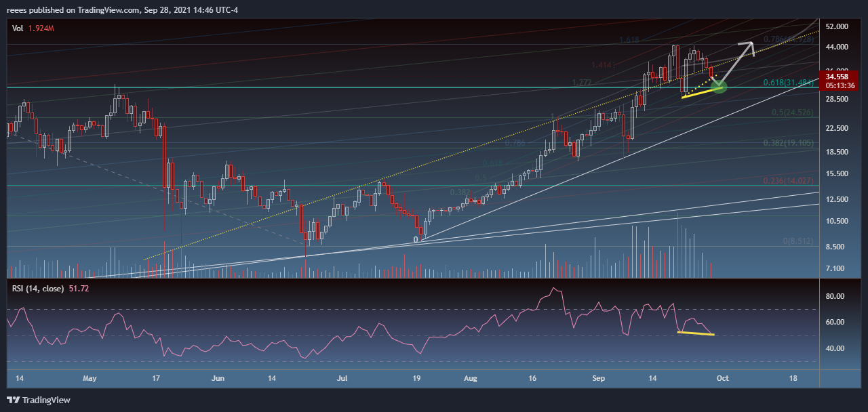Click the 28.500 price axis label
This screenshot has height=412, width=868.
(838, 99)
